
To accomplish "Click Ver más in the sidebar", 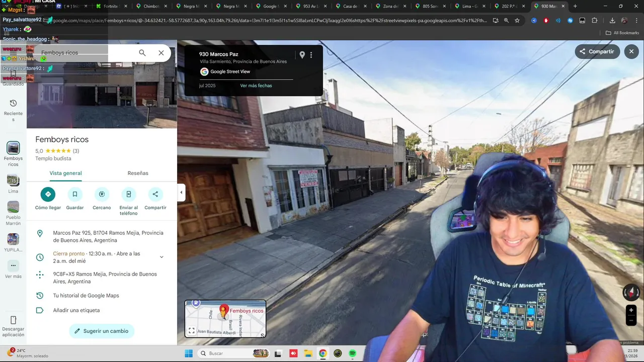I will (x=13, y=269).
